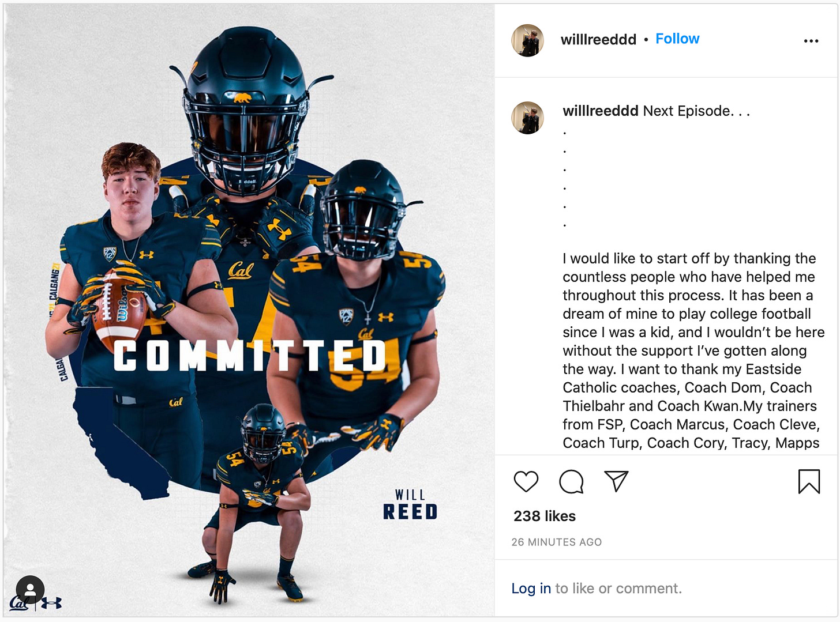Screen dimensions: 840x622
Task: Click the Will Reed name on graphic
Action: click(x=410, y=504)
